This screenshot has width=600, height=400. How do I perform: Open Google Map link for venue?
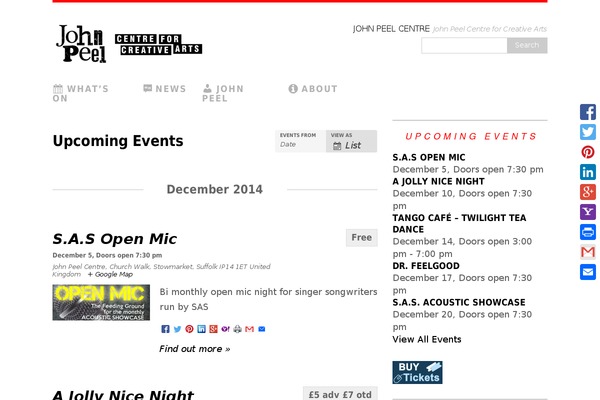110,274
